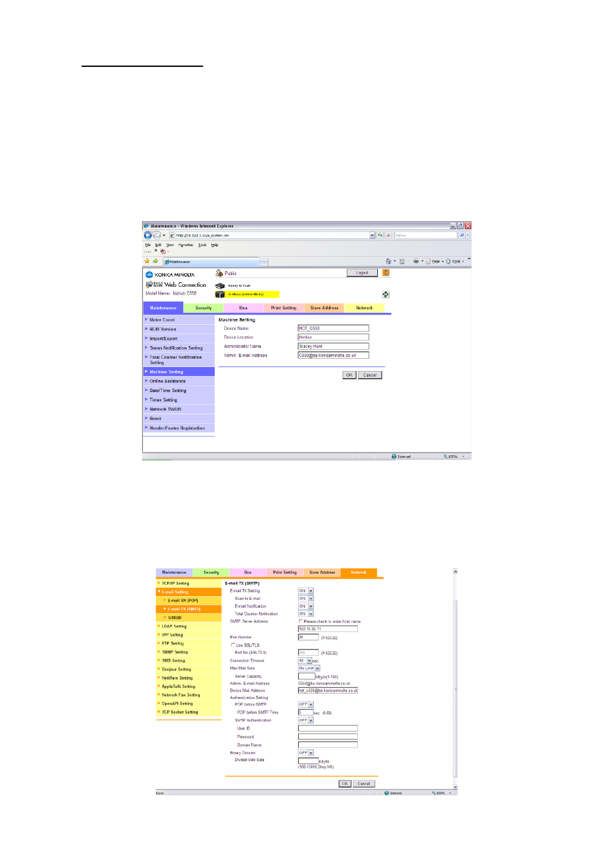613x868 pixels.
Task: Click the search magnifier icon beside Yahoo box
Action: coord(461,235)
